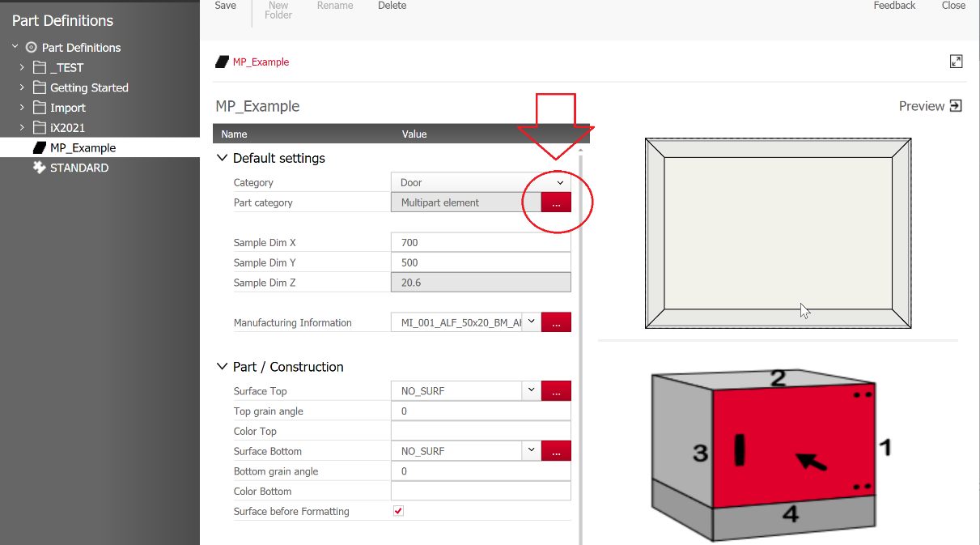Viewport: 980px width, 545px height.
Task: Expand the Getting Started folder
Action: click(22, 87)
